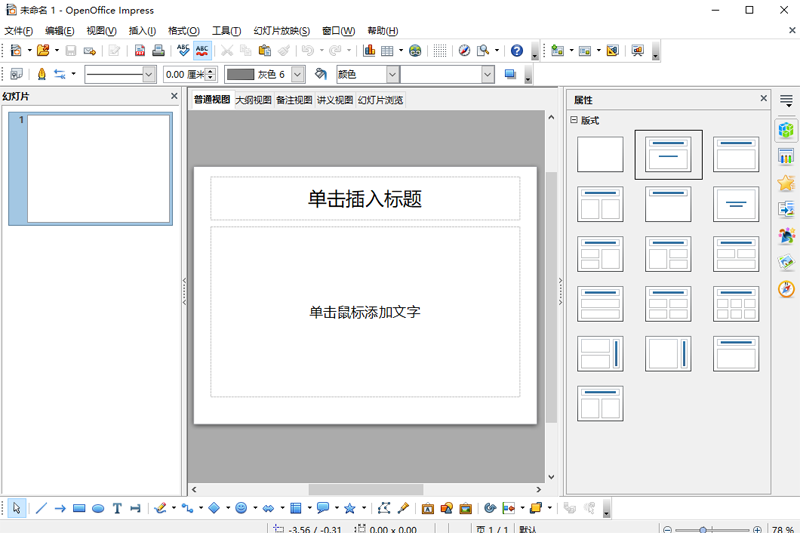Select slide 1 thumbnail
This screenshot has height=533, width=800.
point(91,169)
